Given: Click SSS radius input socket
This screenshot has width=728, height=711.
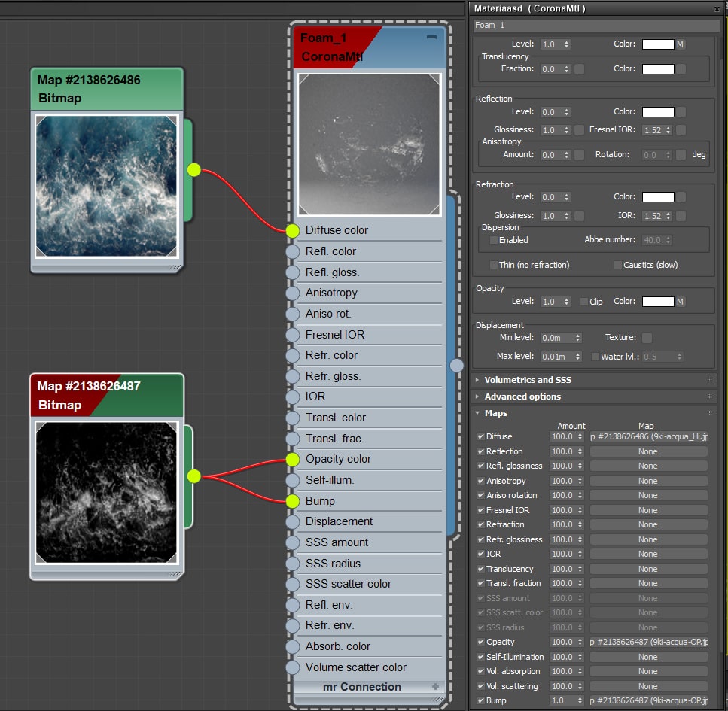Looking at the screenshot, I should click(293, 564).
